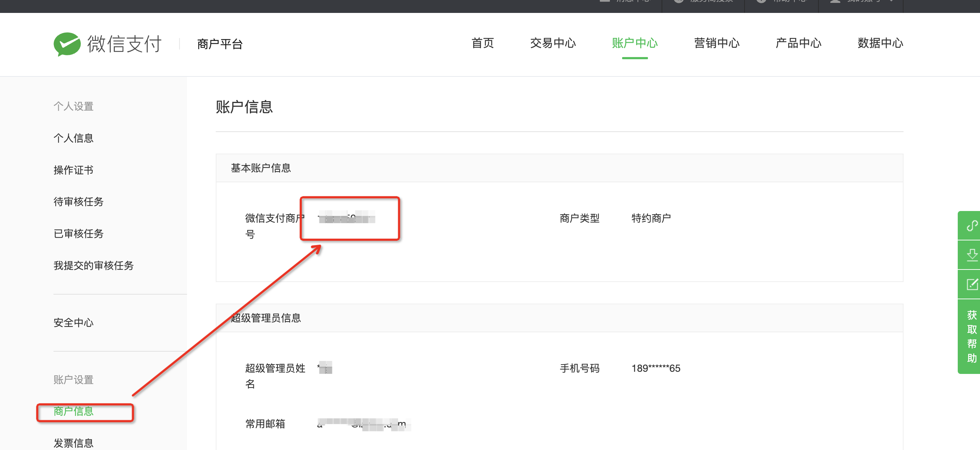This screenshot has width=980, height=450.
Task: Click the 帮助中心 help icon
Action: (x=761, y=2)
